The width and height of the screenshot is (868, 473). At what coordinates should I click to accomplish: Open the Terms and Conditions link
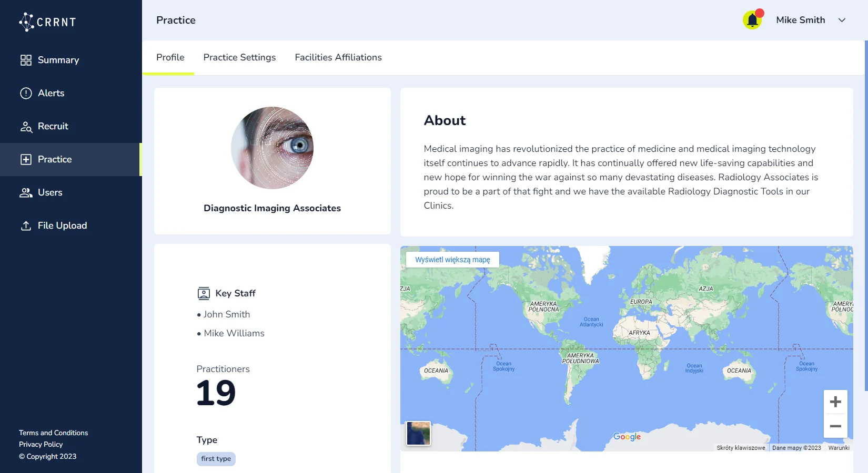click(53, 433)
